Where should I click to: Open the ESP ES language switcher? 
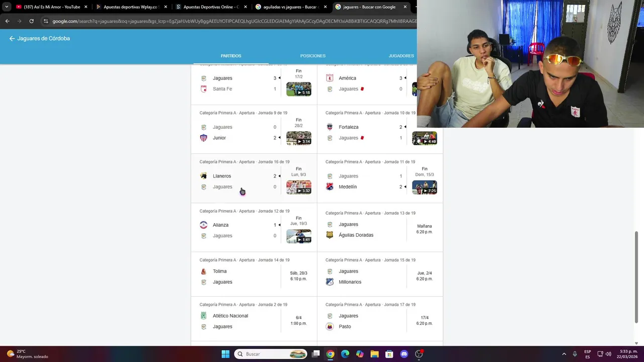coord(588,354)
